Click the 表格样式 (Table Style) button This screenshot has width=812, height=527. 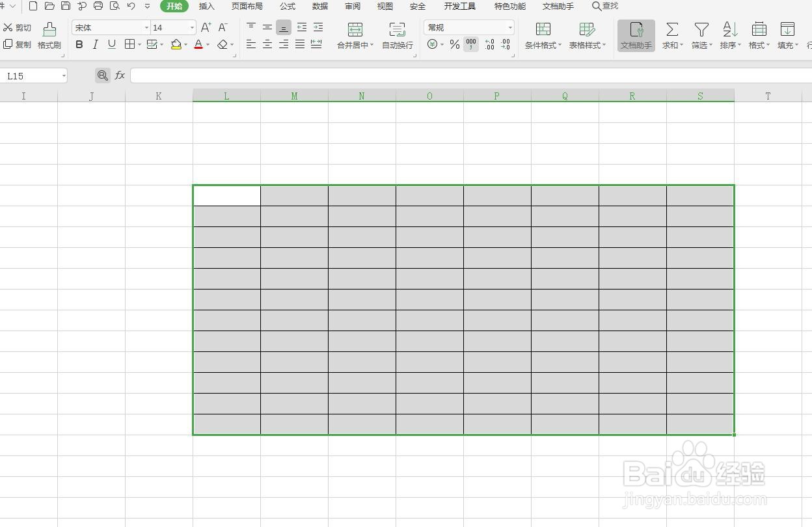[586, 36]
